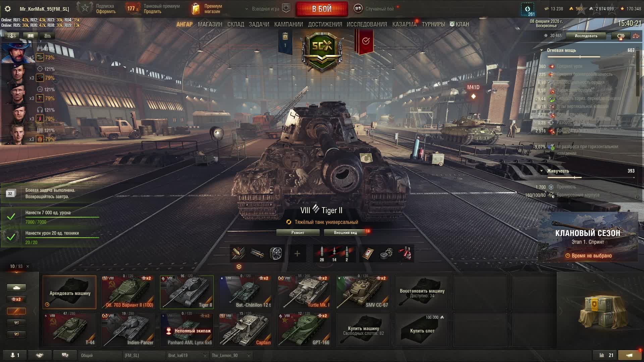The width and height of the screenshot is (644, 362).
Task: Select the first-aid kit consumable slot
Action: pyautogui.click(x=368, y=254)
